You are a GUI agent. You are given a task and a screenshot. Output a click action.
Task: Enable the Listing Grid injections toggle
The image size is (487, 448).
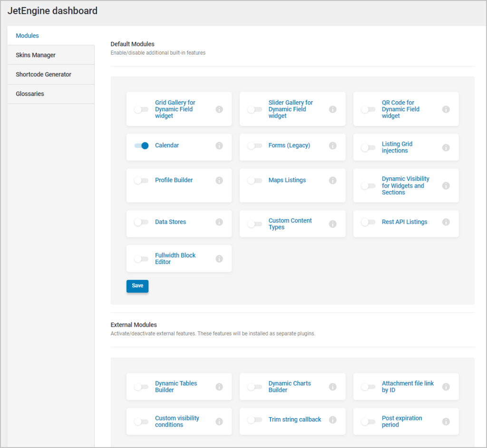(x=368, y=148)
